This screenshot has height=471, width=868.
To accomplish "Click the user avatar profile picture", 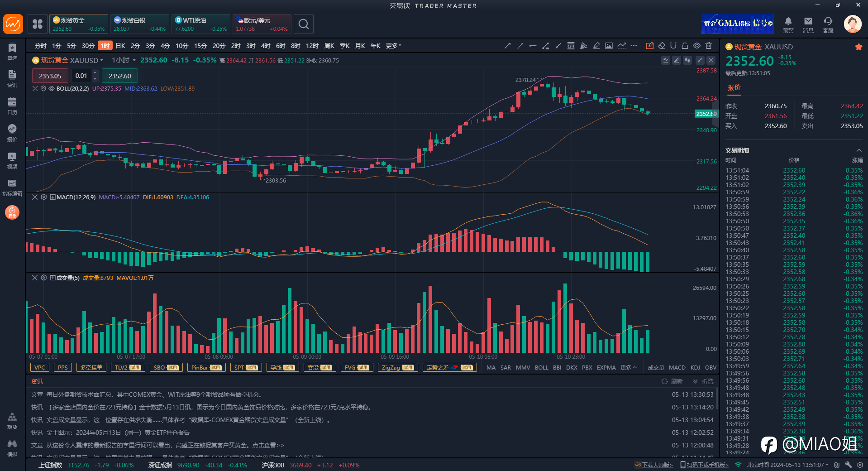I will point(853,24).
